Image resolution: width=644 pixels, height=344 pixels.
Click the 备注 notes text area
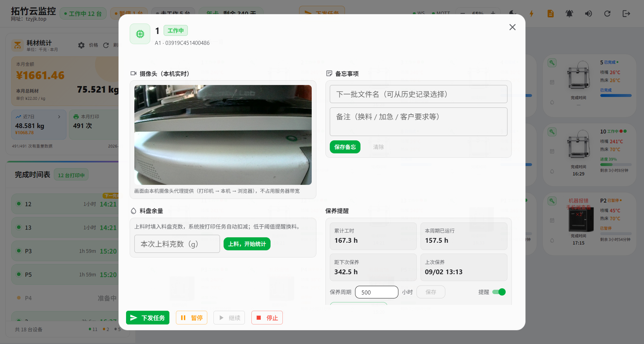click(x=418, y=122)
